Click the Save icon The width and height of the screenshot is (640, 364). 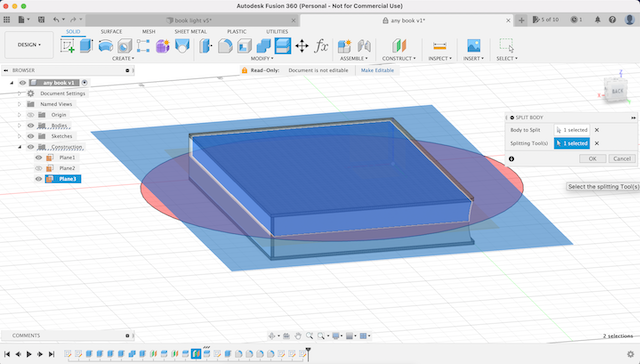[x=41, y=20]
